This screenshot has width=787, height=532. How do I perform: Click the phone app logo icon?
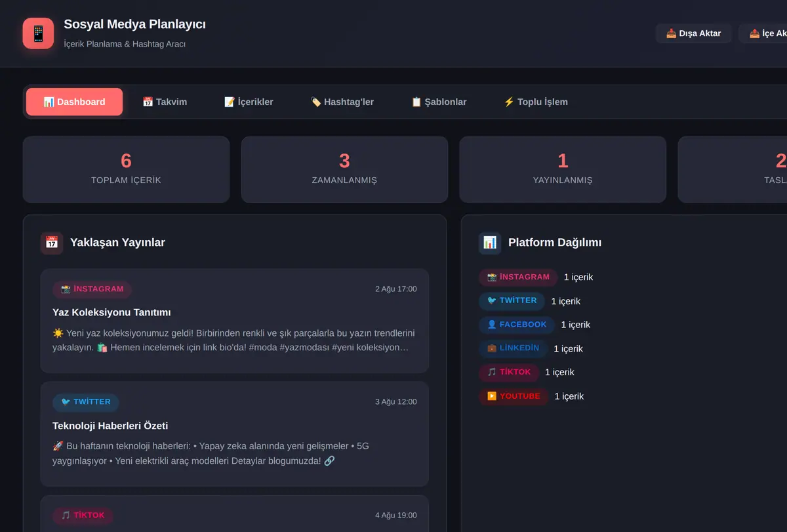point(38,33)
